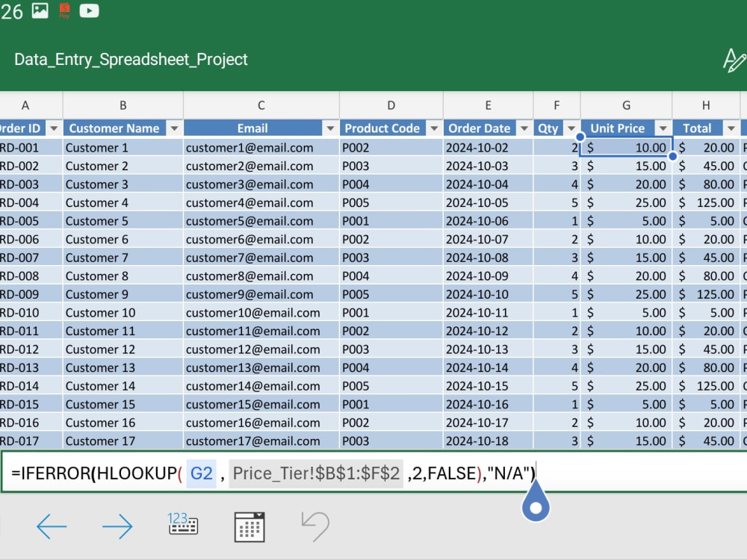This screenshot has height=560, width=747.
Task: Open the YouTube notification icon
Action: pyautogui.click(x=89, y=10)
